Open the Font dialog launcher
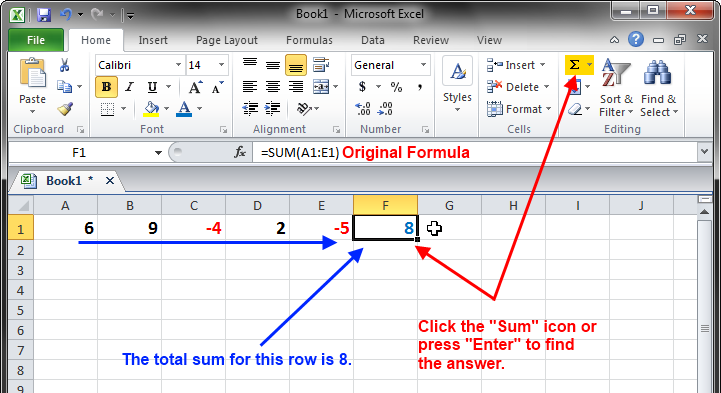This screenshot has width=721, height=393. [x=223, y=130]
